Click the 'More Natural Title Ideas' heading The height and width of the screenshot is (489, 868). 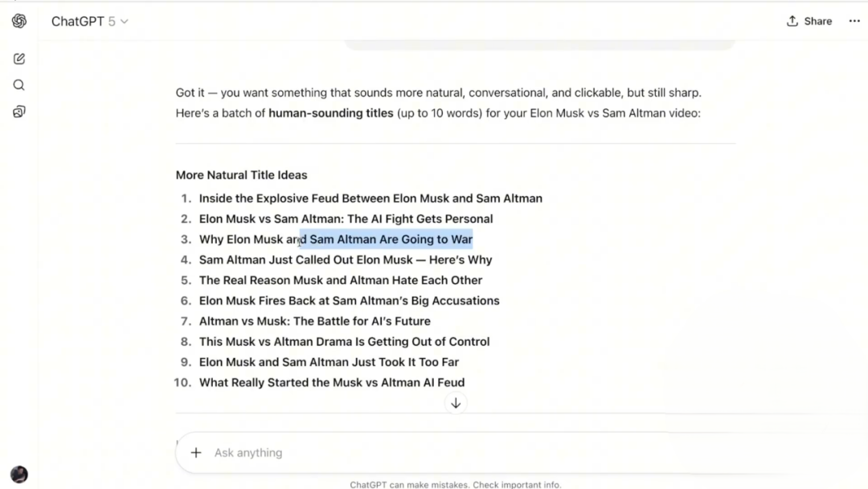[241, 175]
